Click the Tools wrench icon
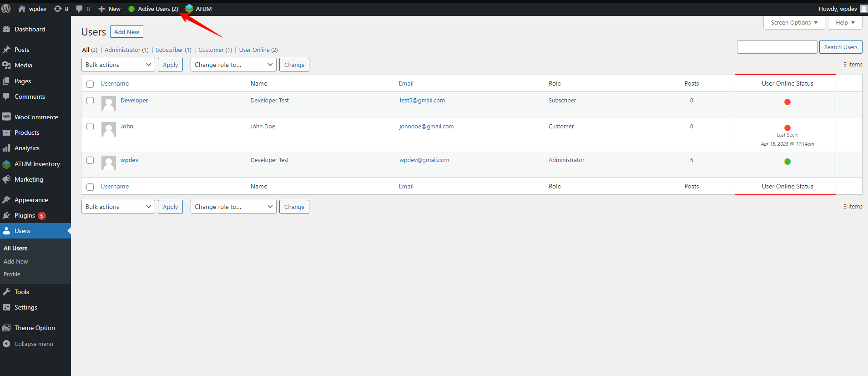 point(6,292)
